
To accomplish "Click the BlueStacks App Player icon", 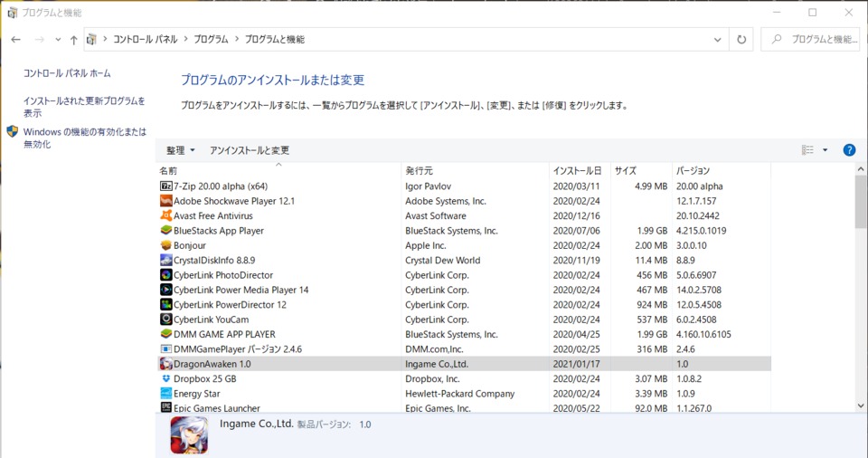I will (x=165, y=230).
